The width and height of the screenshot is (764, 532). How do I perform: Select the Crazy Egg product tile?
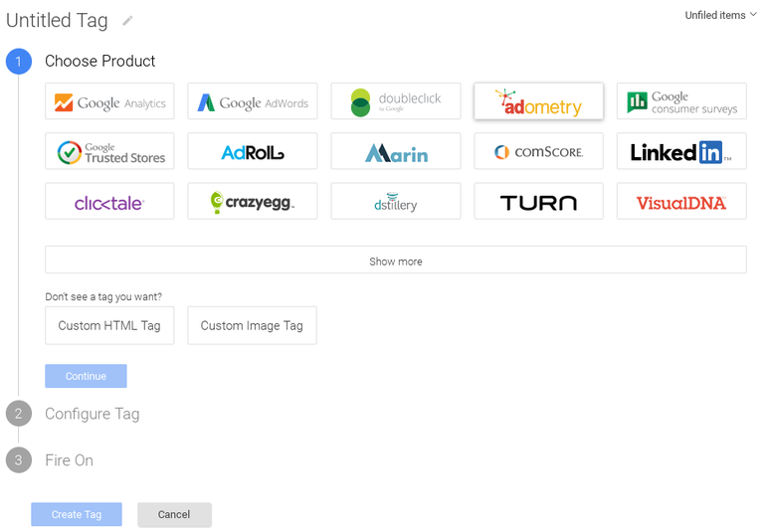tap(253, 201)
